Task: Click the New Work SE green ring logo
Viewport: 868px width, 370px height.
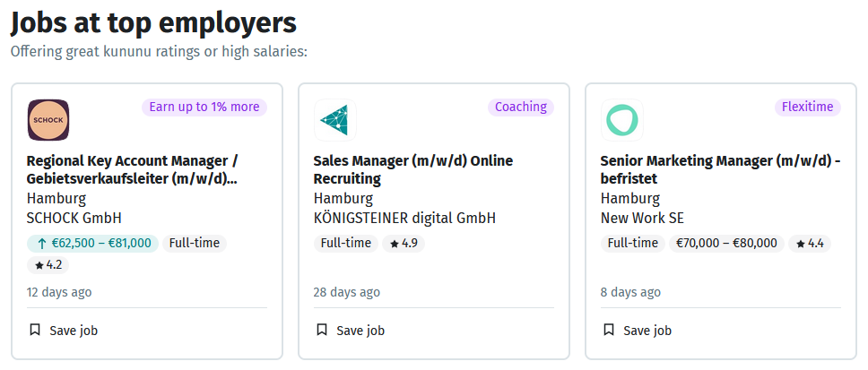Action: pyautogui.click(x=622, y=120)
